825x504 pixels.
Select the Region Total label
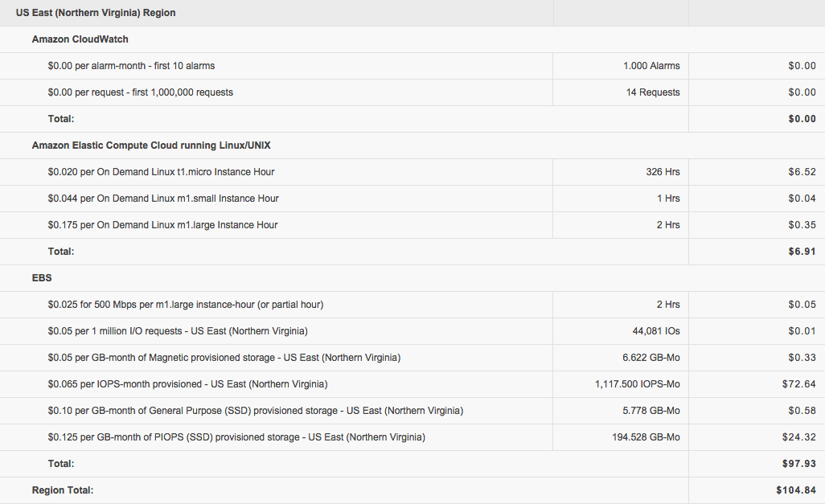pos(63,490)
